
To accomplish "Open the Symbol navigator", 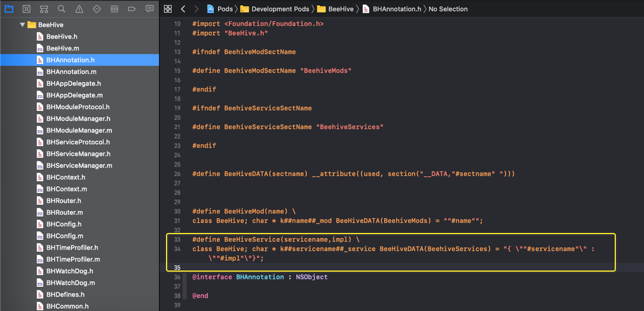I will coord(44,9).
